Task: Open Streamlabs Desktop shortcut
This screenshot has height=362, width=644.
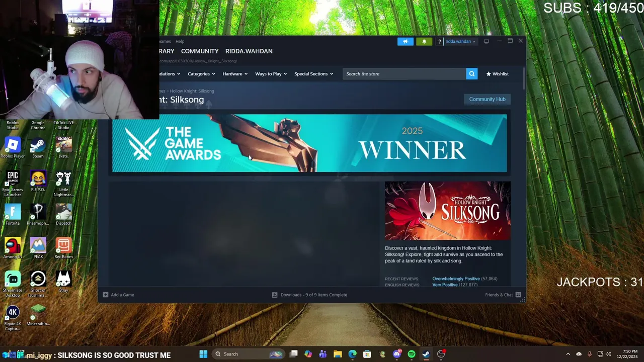Action: tap(13, 284)
